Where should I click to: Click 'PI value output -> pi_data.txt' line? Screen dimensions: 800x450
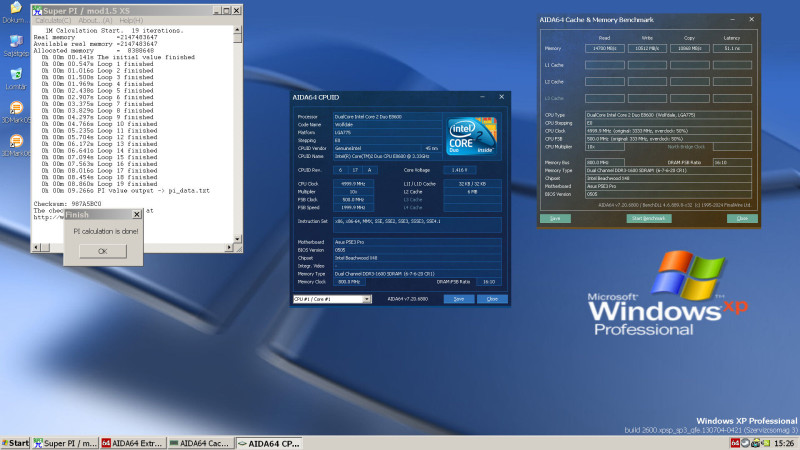pyautogui.click(x=126, y=190)
